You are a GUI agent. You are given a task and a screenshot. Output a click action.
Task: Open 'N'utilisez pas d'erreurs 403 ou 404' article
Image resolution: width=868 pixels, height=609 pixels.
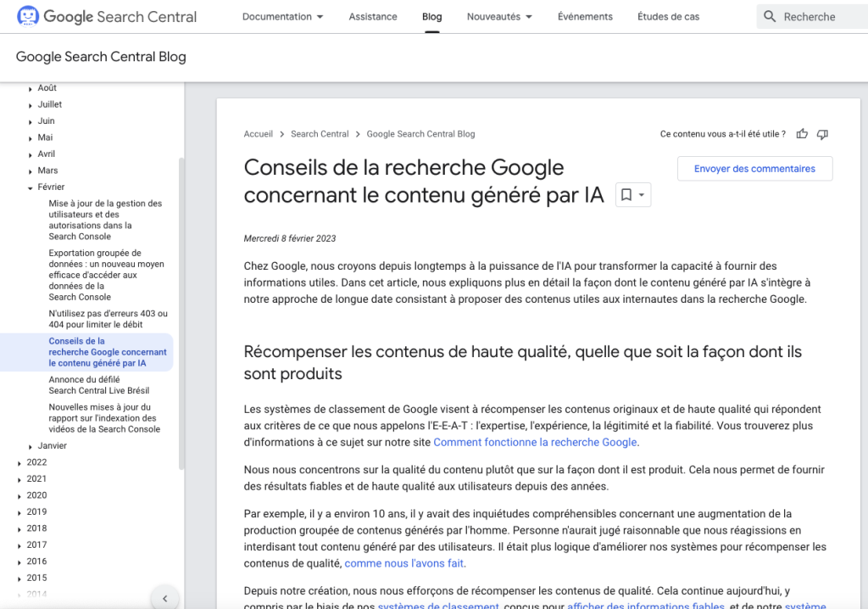point(108,319)
